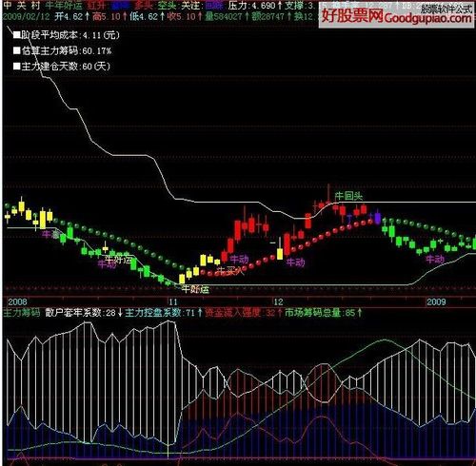Click the 主力筹码 sub-indicator name
Screen dimensions: 476x466
(22, 313)
